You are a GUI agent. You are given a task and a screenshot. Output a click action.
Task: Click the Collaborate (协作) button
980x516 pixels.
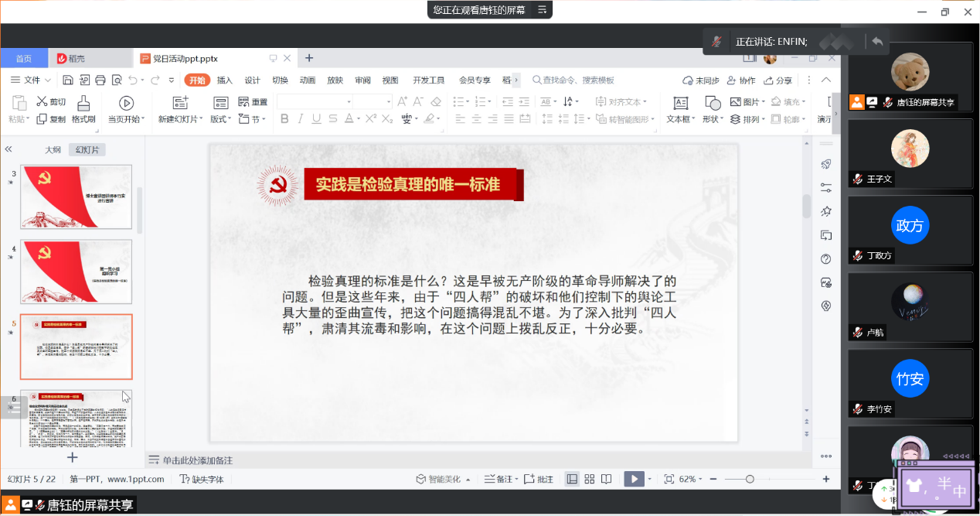(740, 80)
